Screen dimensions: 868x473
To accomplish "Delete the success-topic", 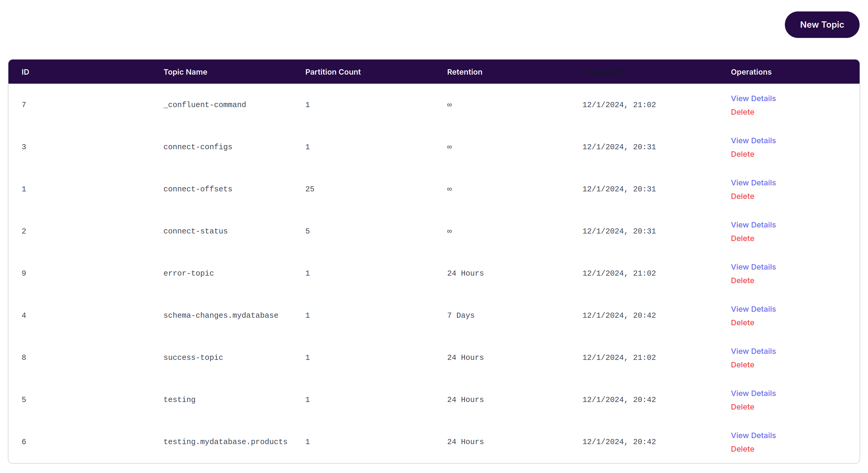I will [x=743, y=364].
